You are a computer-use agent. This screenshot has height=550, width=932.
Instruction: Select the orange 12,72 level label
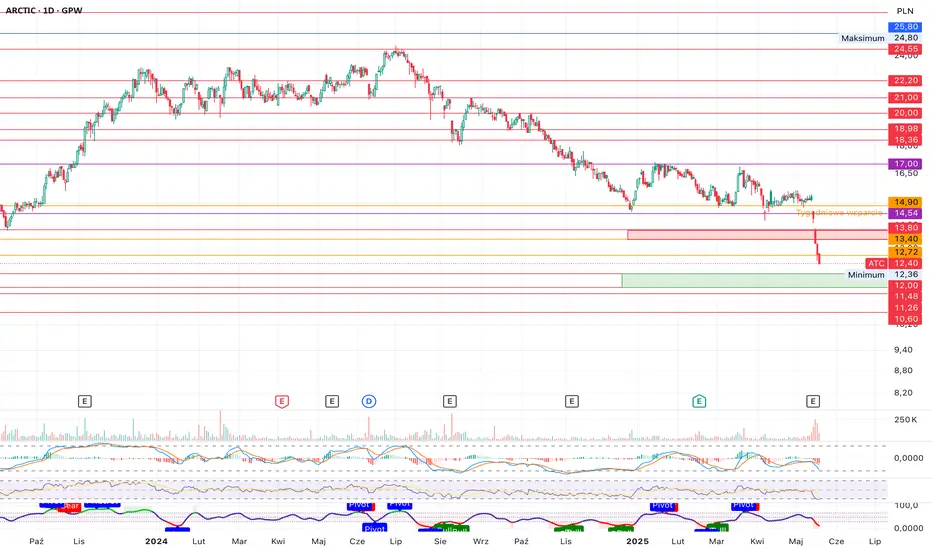click(905, 252)
